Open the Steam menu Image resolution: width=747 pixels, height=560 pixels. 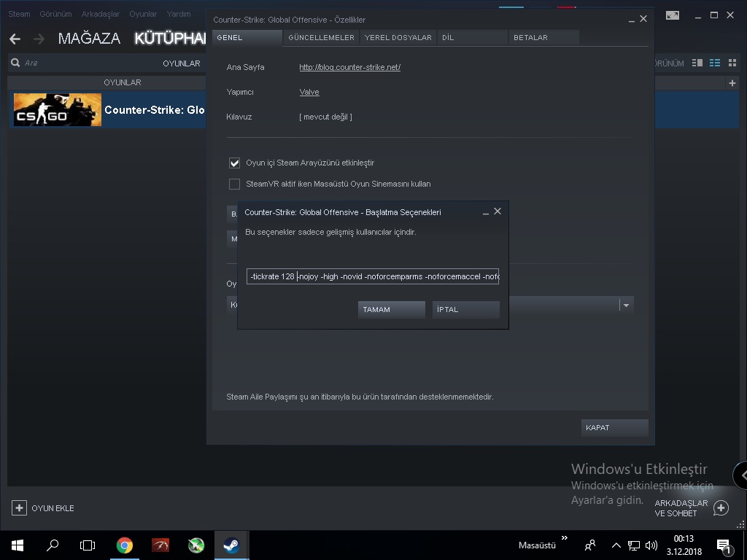click(19, 14)
